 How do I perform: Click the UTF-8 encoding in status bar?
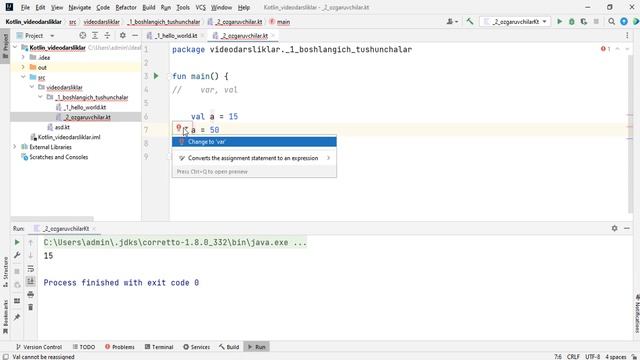[592, 356]
